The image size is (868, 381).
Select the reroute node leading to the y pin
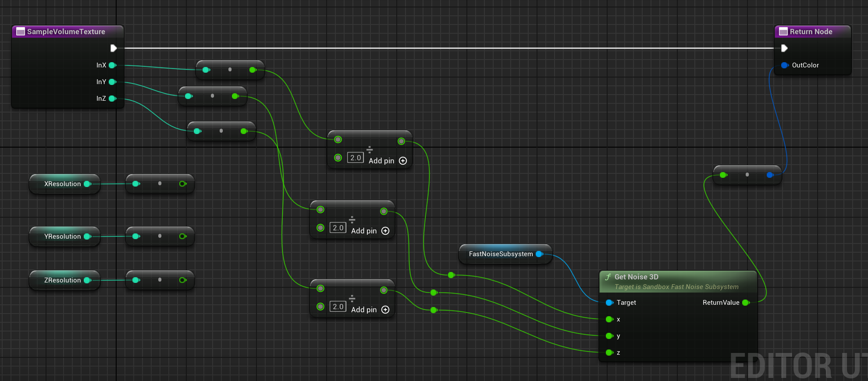[434, 293]
